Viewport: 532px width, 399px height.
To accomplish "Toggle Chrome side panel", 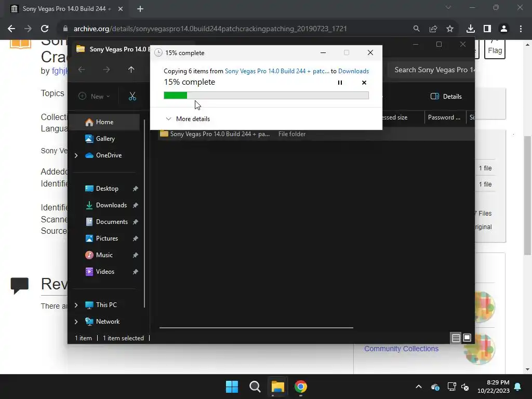I will tap(487, 29).
